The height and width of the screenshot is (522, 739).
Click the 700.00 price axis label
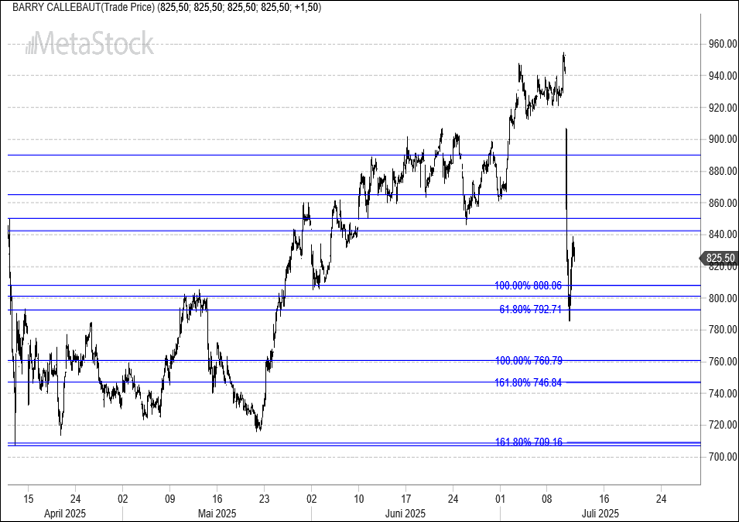click(x=723, y=457)
